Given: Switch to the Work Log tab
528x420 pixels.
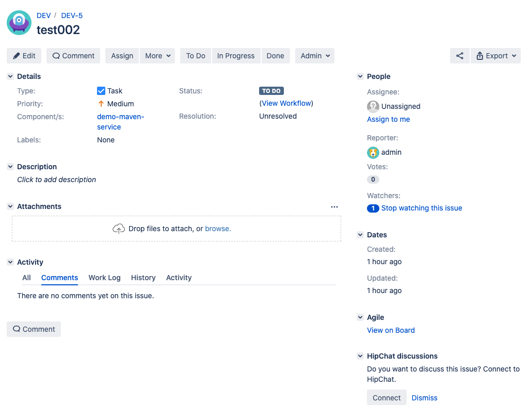Looking at the screenshot, I should tap(104, 278).
